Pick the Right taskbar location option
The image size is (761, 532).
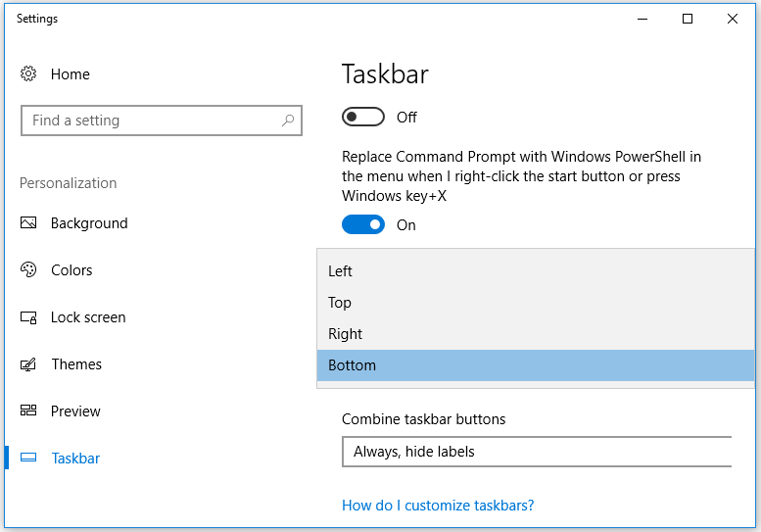pos(345,334)
